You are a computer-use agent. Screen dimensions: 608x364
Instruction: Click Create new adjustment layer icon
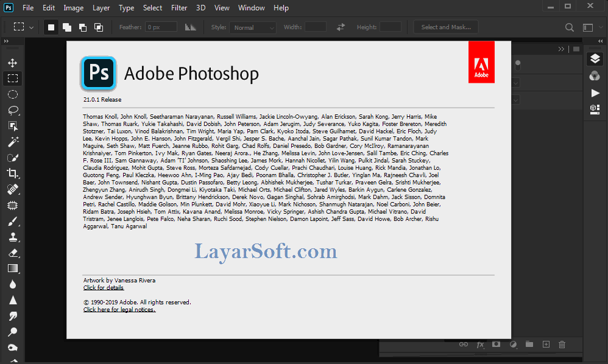(513, 345)
